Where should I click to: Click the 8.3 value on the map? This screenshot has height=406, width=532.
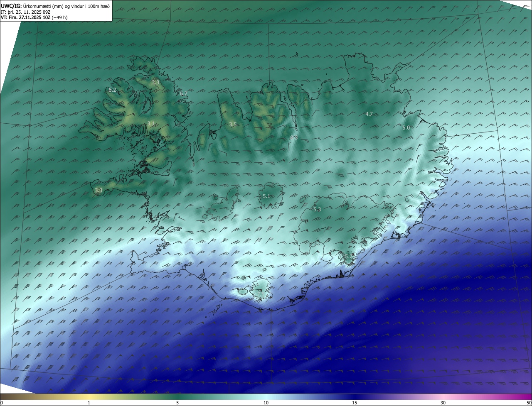(294, 137)
